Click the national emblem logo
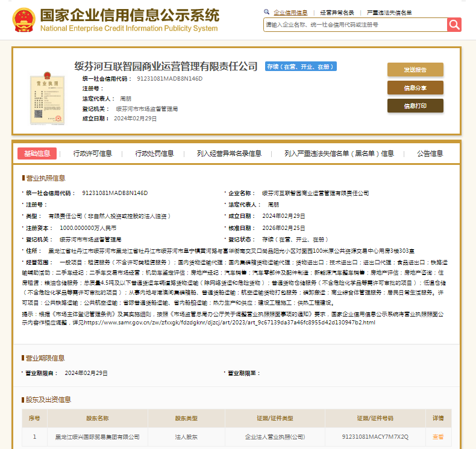 tap(23, 19)
